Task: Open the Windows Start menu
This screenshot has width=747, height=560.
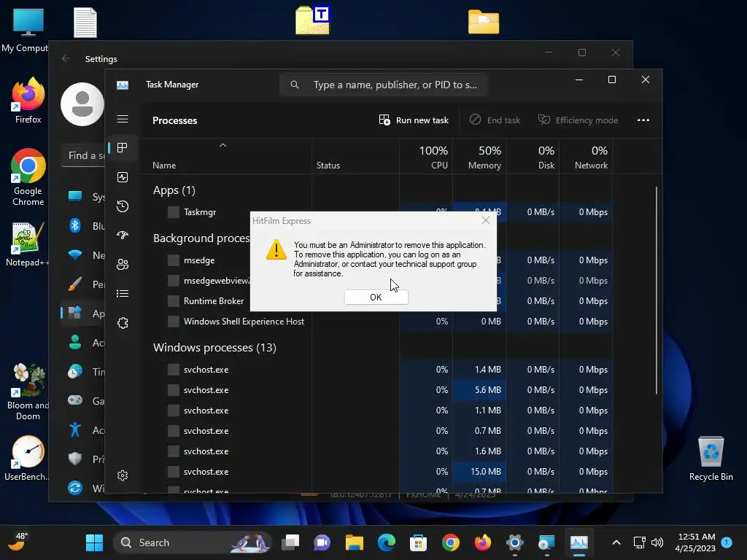Action: tap(94, 542)
